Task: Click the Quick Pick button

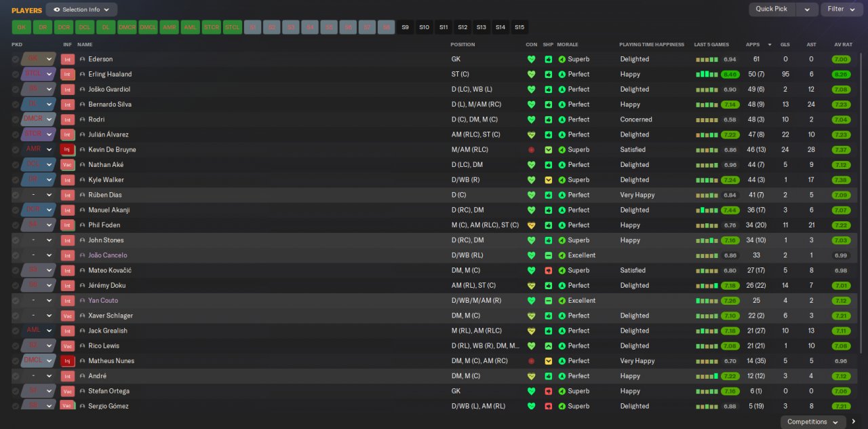Action: pos(772,10)
